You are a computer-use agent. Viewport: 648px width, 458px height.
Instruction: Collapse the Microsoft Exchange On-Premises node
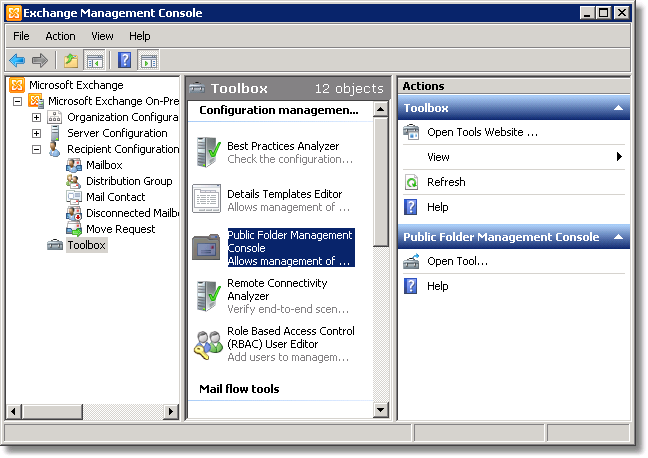tap(17, 101)
